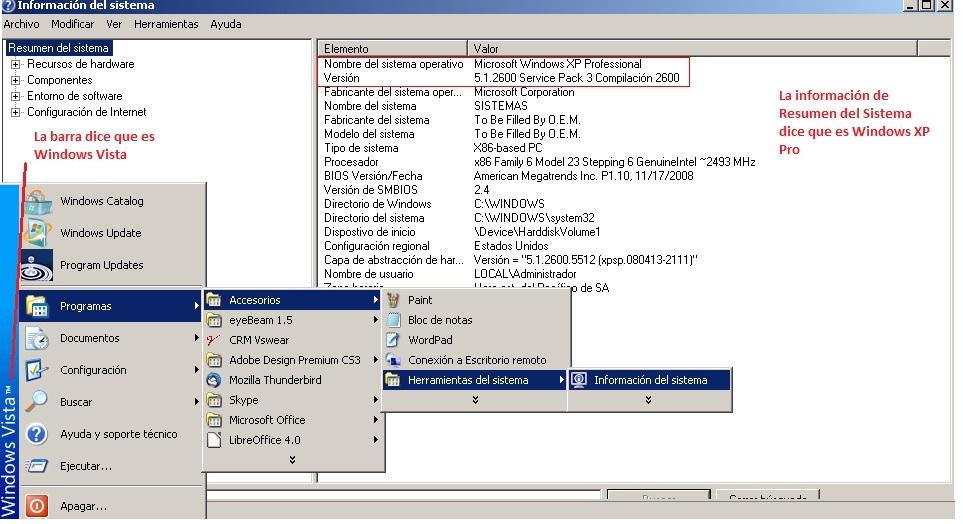Expand Configuración de Internet node
This screenshot has height=524, width=963.
[x=16, y=112]
